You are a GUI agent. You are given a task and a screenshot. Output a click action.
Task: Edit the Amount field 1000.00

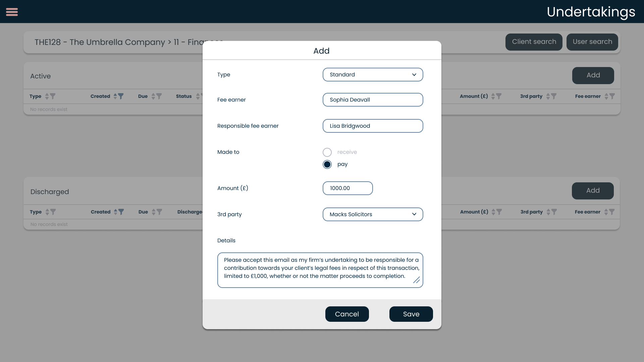347,188
